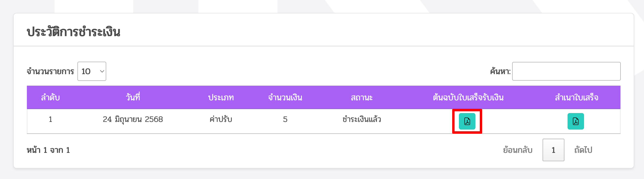Click the สำเนาใบเสร็จ column header
Image resolution: width=644 pixels, height=179 pixels.
576,97
